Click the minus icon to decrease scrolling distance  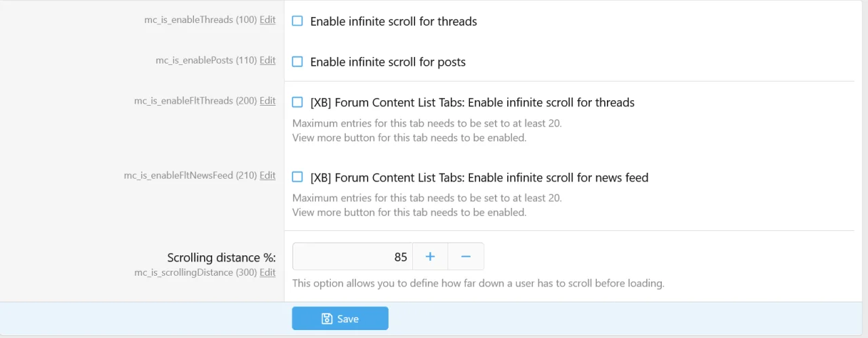tap(466, 257)
